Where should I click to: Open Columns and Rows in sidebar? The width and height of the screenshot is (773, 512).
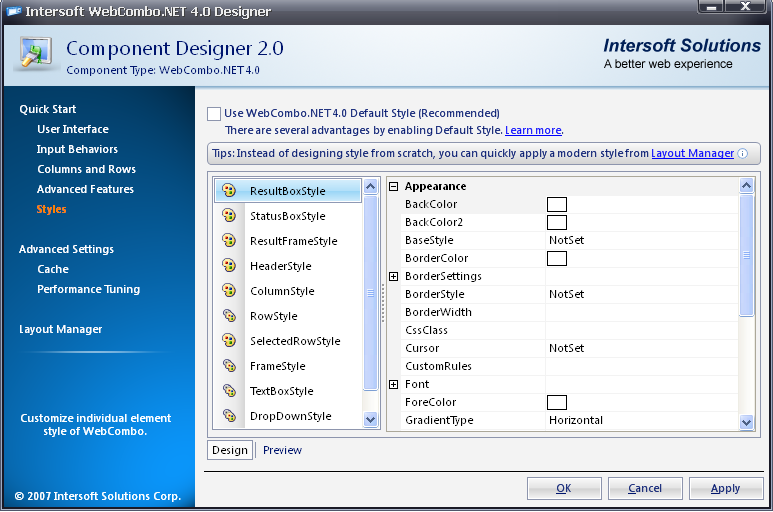[x=86, y=169]
